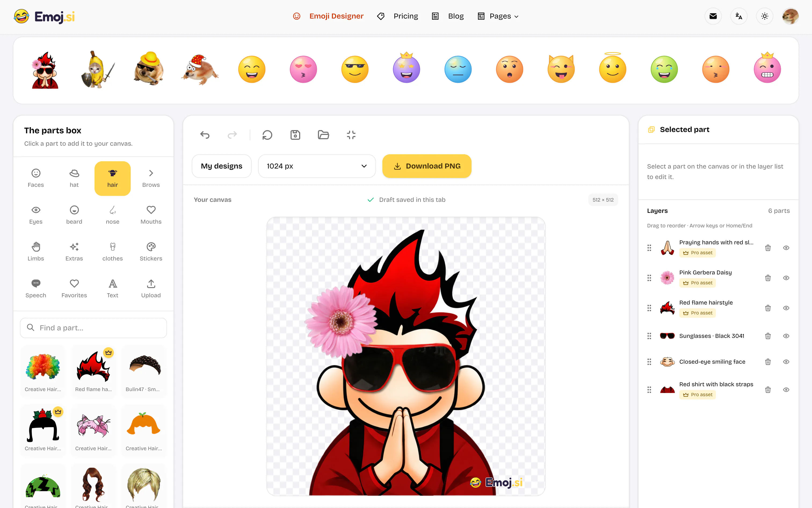This screenshot has width=812, height=508.
Task: Open the Favorites parts category
Action: [74, 289]
